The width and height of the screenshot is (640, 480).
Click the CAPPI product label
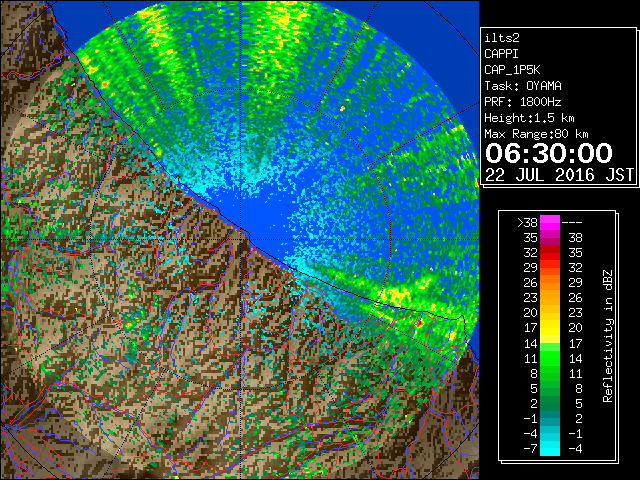coord(501,54)
